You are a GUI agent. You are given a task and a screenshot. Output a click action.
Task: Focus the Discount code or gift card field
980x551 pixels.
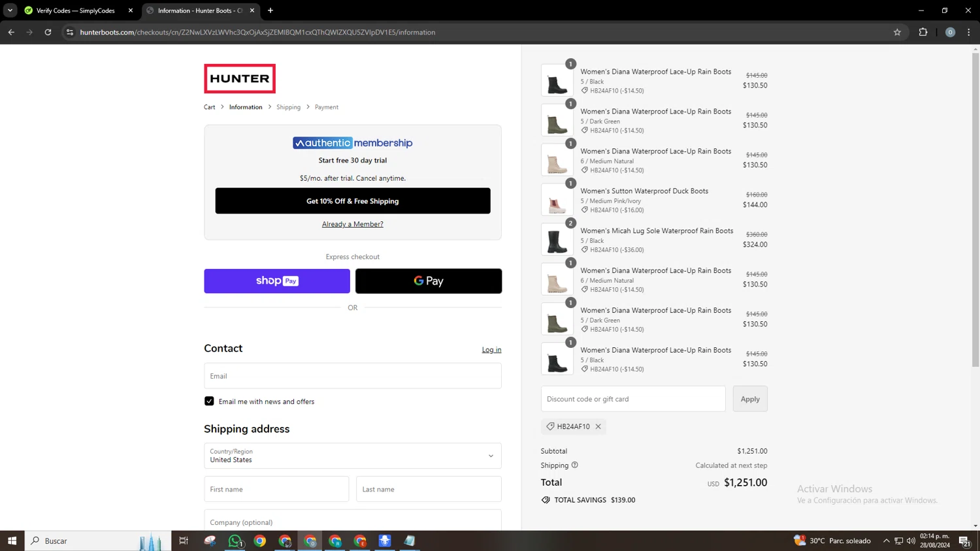click(633, 399)
